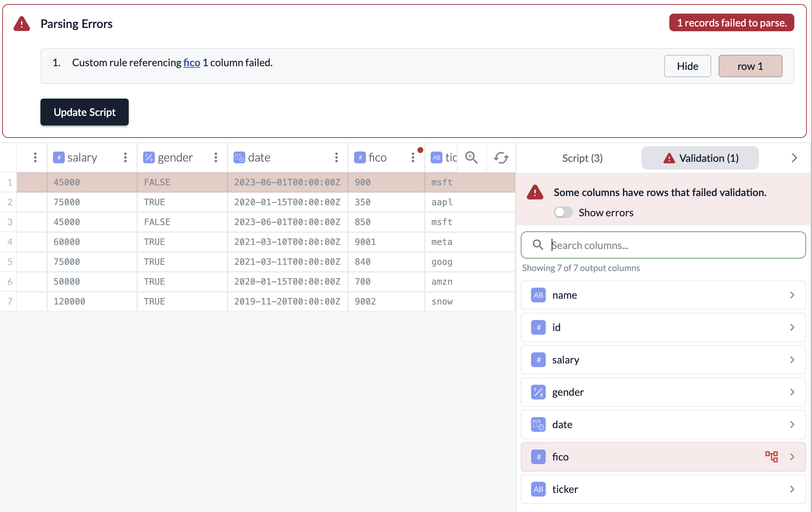The height and width of the screenshot is (512, 812).
Task: Switch to the Script (3) tab
Action: click(582, 158)
